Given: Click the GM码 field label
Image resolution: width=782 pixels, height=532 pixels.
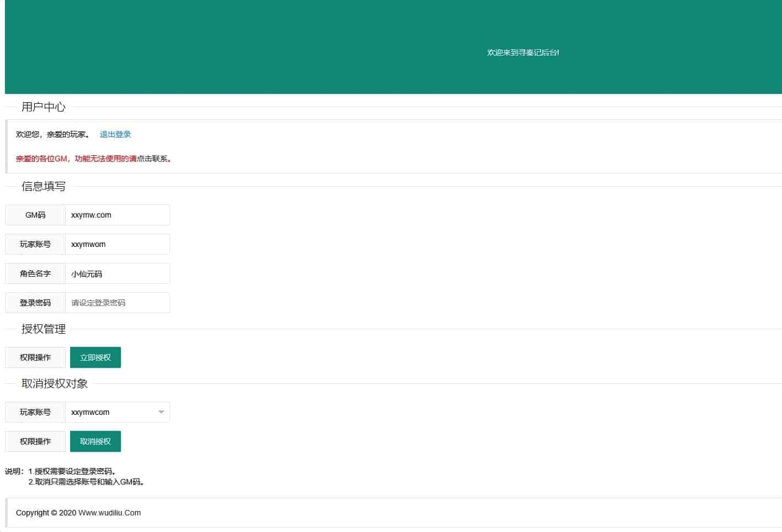Looking at the screenshot, I should 35,215.
